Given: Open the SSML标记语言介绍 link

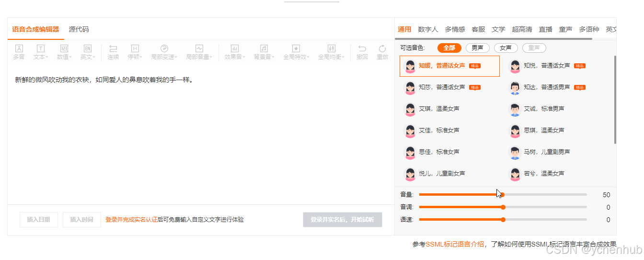Looking at the screenshot, I should tap(455, 244).
